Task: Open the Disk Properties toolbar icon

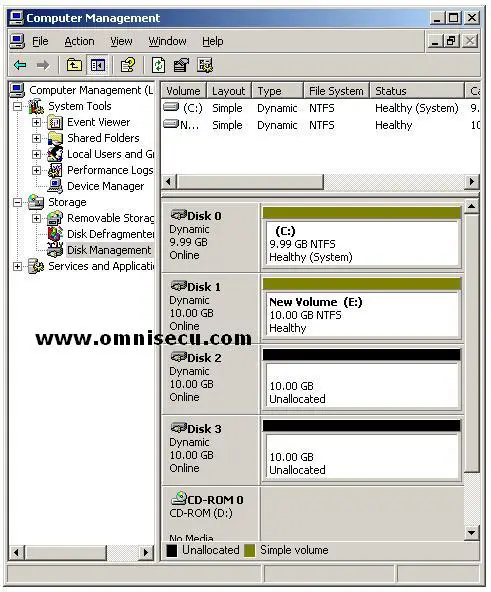Action: (182, 65)
